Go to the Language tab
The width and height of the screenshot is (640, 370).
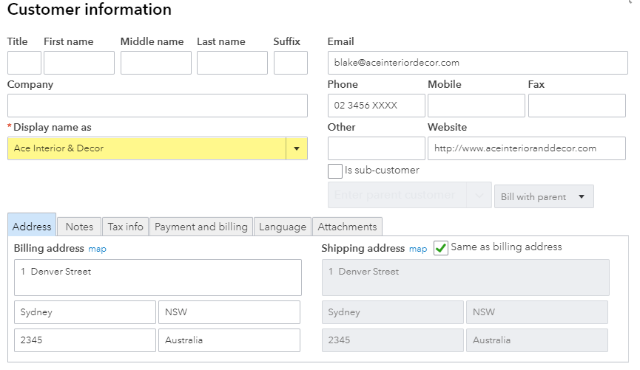[282, 227]
